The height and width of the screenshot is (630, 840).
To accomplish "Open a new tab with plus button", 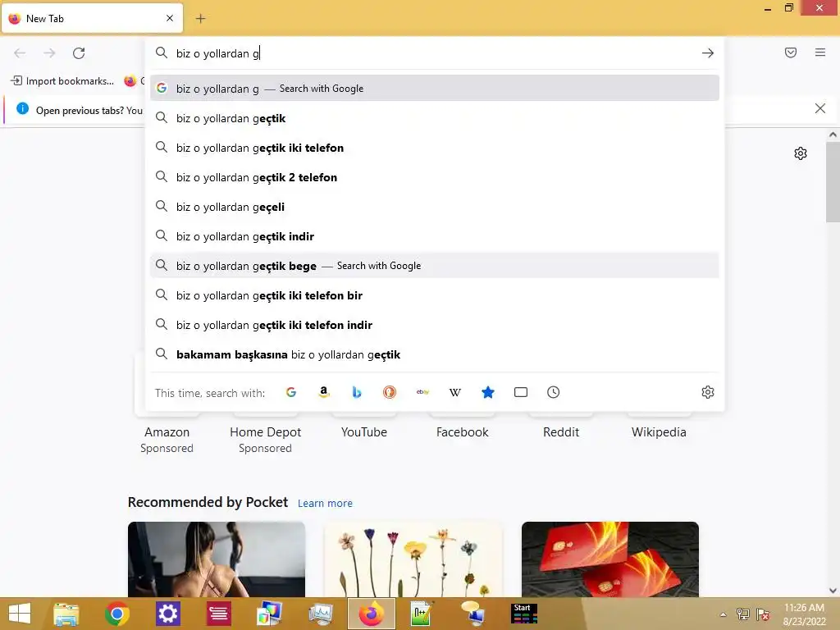I will [200, 19].
